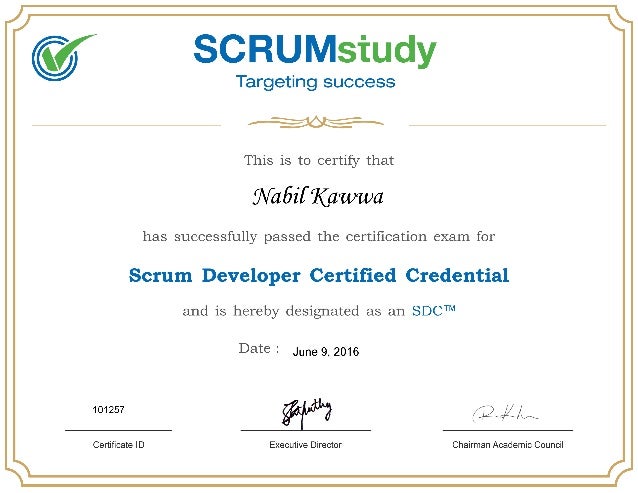The width and height of the screenshot is (638, 493).
Task: Click the SCRUMstudy title wordmark
Action: click(315, 51)
